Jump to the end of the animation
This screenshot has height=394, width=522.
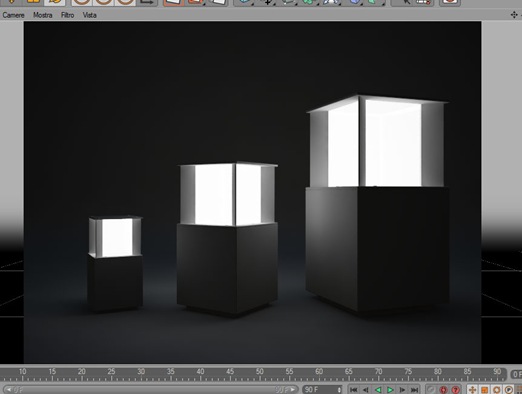[x=414, y=389]
